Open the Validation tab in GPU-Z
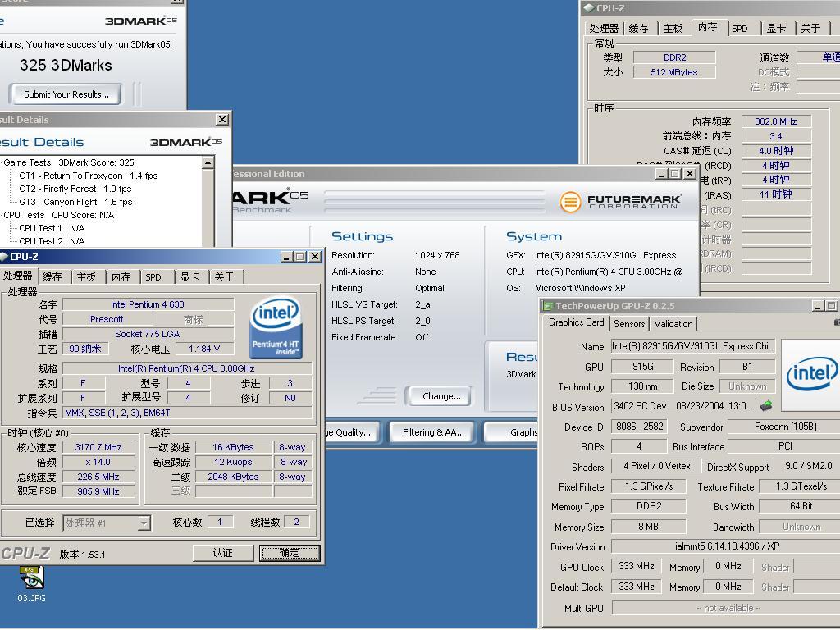Screen dimensions: 840x630 673,323
